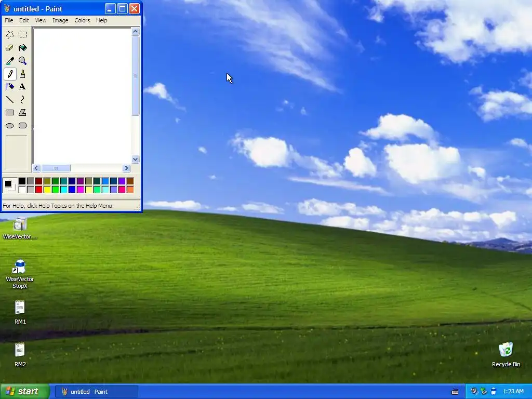
Task: Choose the orange color swatch
Action: point(130,189)
